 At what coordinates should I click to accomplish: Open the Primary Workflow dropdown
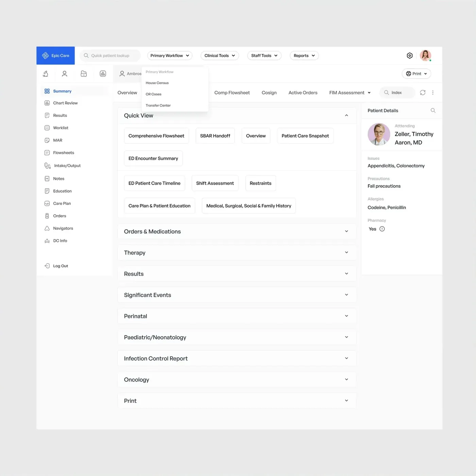[170, 55]
